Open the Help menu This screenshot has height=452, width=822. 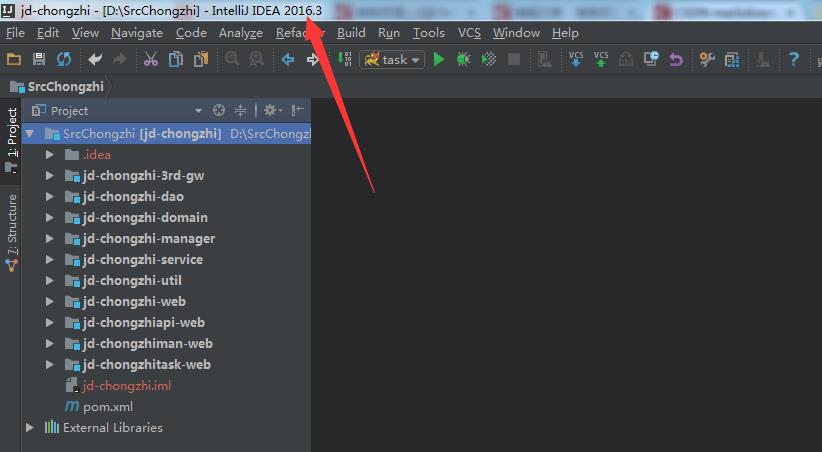click(565, 33)
